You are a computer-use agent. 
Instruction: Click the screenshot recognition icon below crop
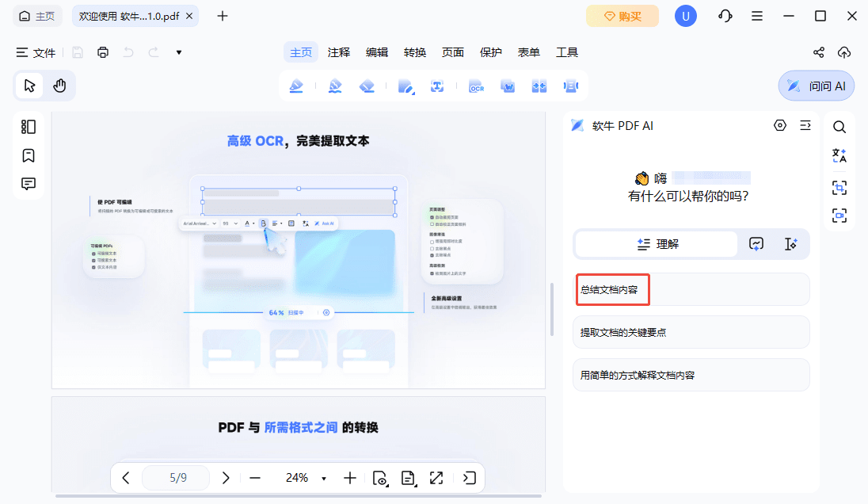(x=839, y=215)
